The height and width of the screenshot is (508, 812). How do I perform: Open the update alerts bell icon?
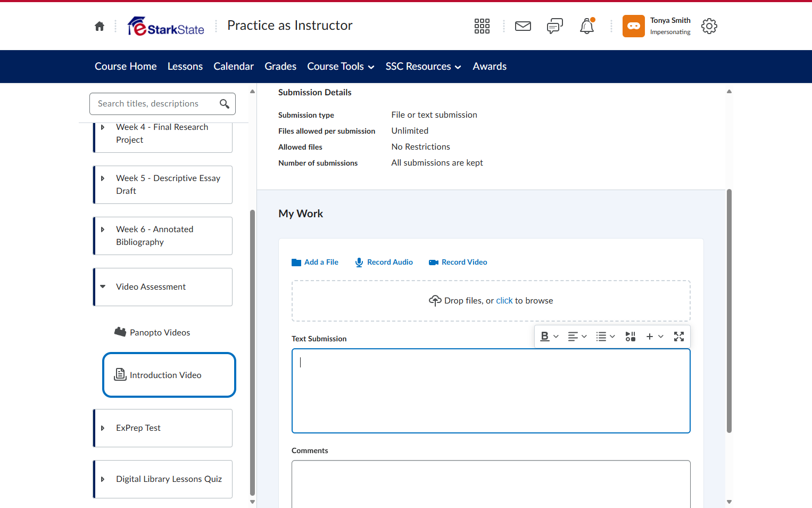coord(587,26)
